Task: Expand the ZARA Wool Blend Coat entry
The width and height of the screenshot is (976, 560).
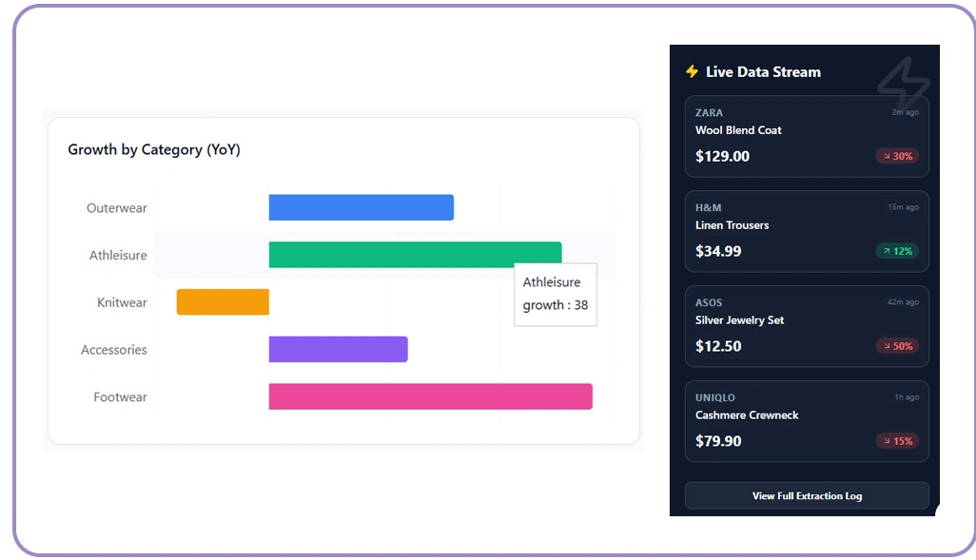Action: tap(807, 134)
